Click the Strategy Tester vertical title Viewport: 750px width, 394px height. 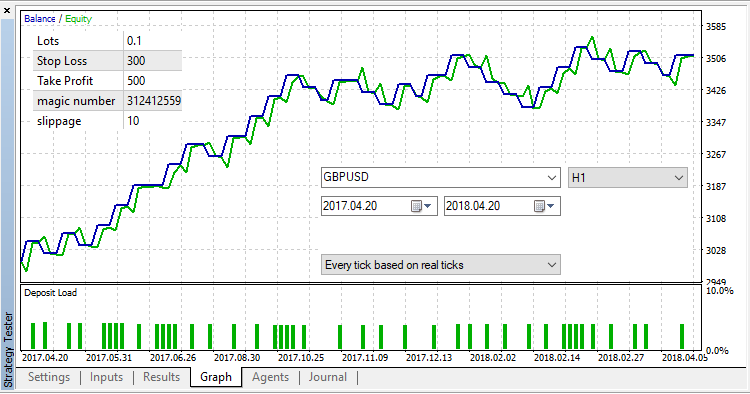(x=8, y=349)
